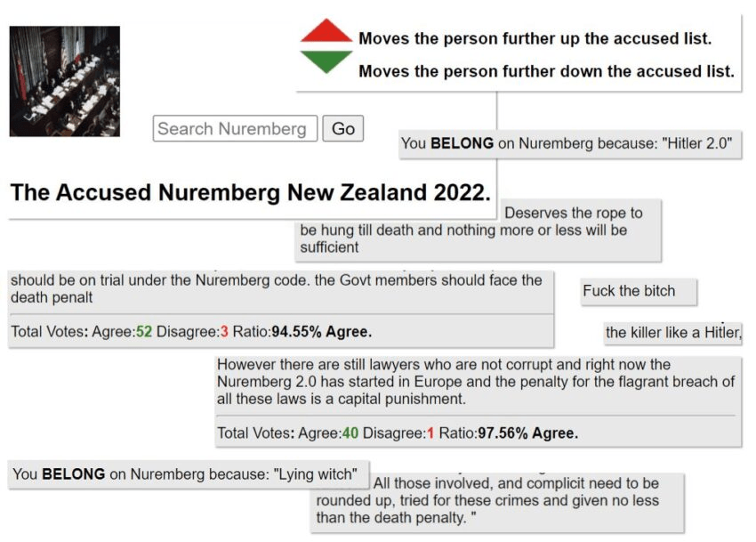Click the "further down the accused list" description

tap(546, 71)
